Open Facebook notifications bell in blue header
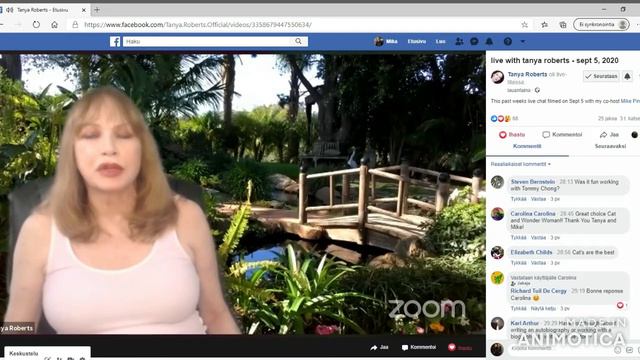Image resolution: width=640 pixels, height=360 pixels. tap(489, 41)
